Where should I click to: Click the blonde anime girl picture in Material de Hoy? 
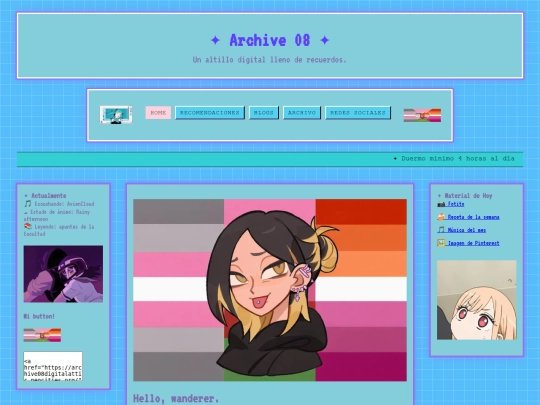tap(477, 300)
